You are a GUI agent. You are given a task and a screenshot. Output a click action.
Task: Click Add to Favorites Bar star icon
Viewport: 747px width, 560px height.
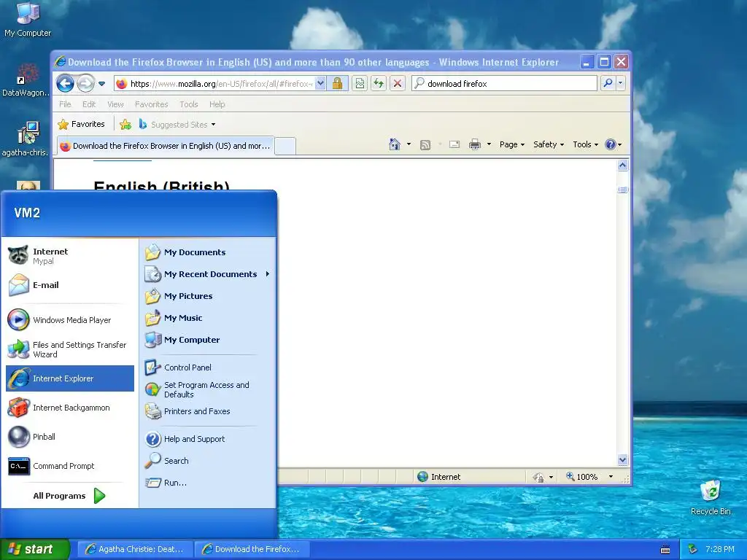125,125
